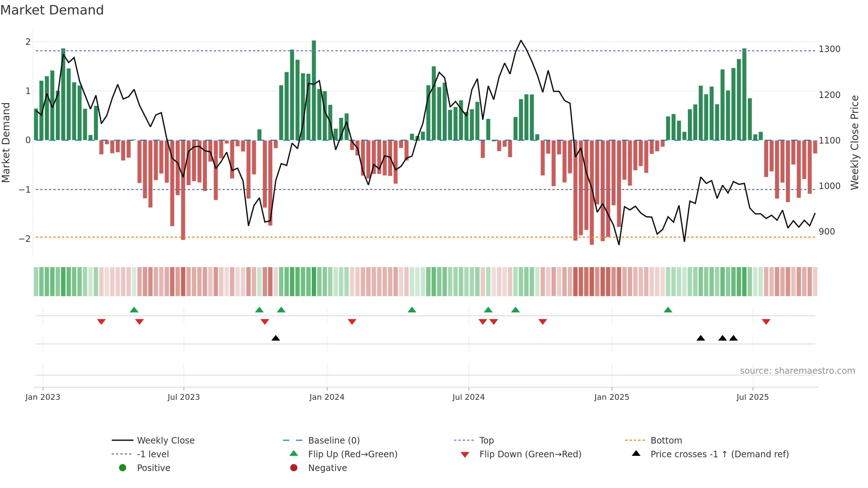Click the Weekly Close line's highest peak above 1300

tap(521, 40)
